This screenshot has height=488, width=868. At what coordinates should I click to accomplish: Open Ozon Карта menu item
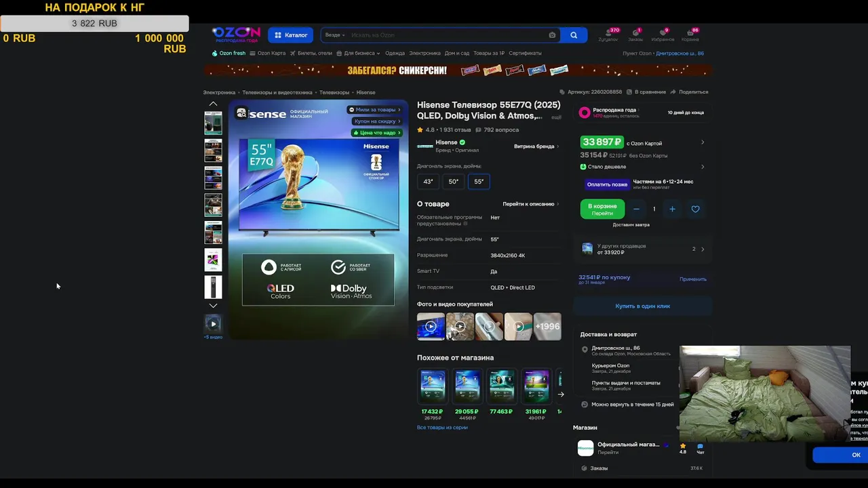coord(268,53)
